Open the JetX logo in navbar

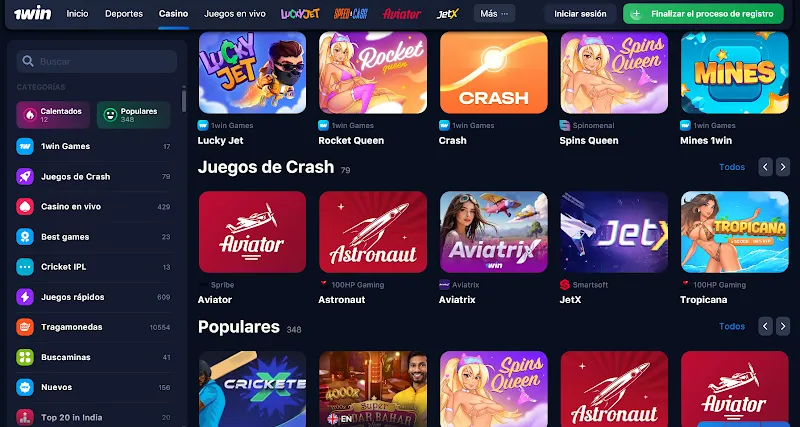click(x=448, y=14)
